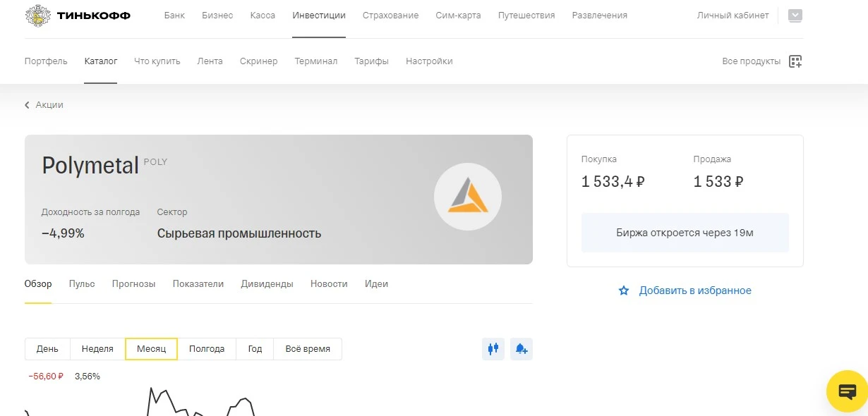Select the Показатели stock tab
This screenshot has height=416, width=868.
(198, 284)
